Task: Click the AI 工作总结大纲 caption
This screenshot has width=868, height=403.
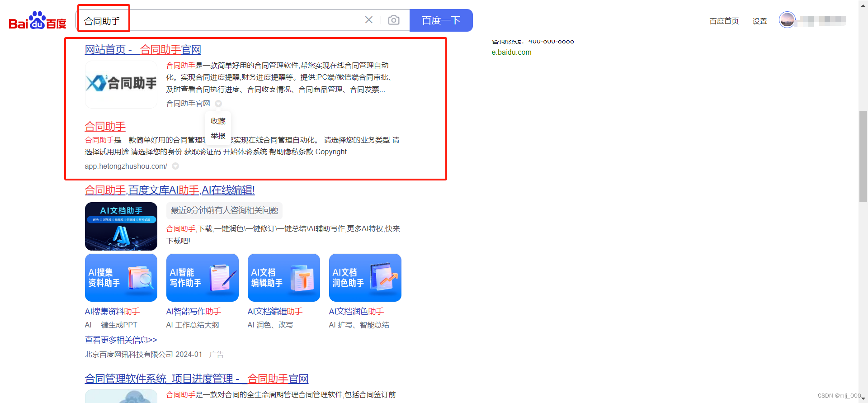Action: click(193, 325)
